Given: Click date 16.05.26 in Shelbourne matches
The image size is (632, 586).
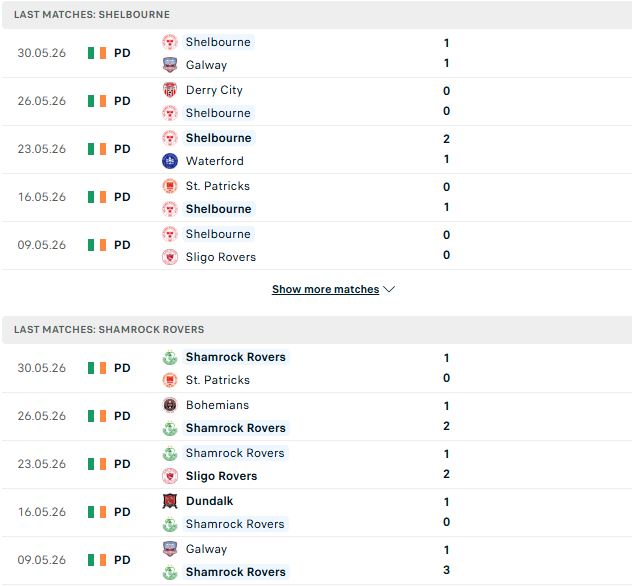Looking at the screenshot, I should [42, 197].
